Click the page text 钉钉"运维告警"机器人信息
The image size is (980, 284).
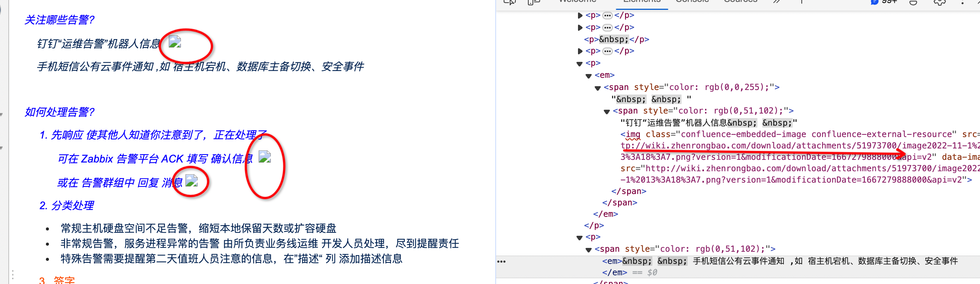[98, 44]
